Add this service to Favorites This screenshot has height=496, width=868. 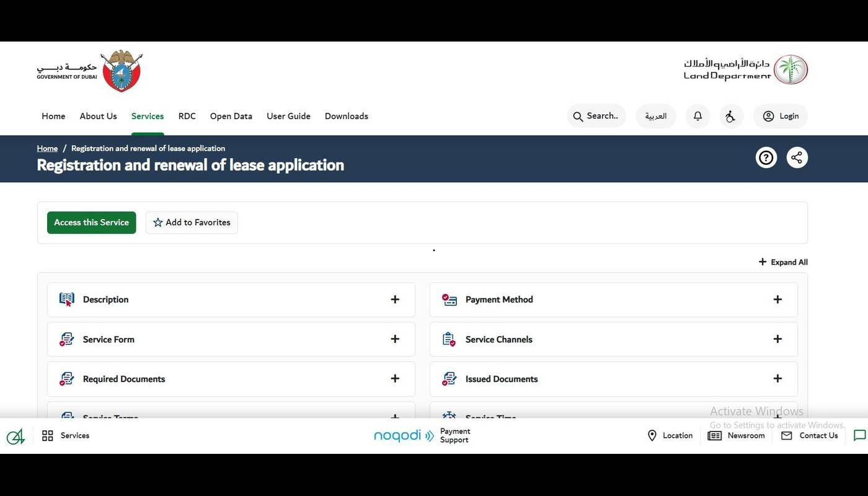tap(192, 223)
